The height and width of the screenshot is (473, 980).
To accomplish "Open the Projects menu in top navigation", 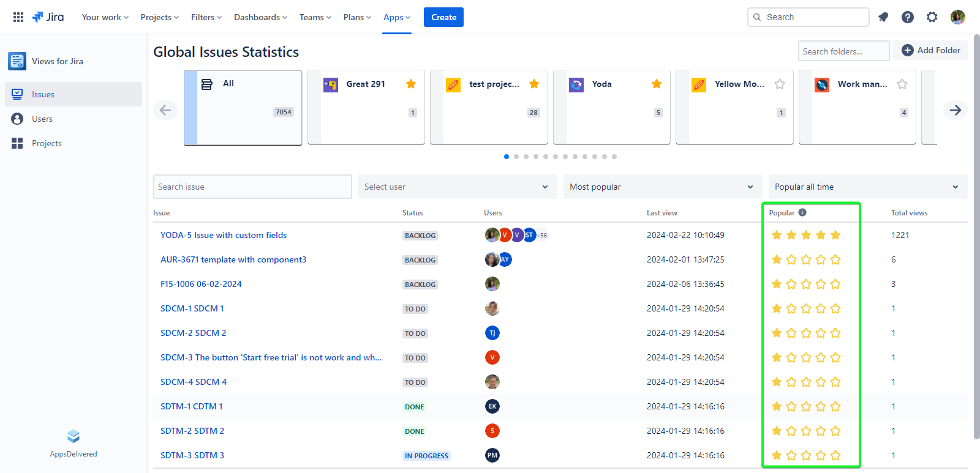I will coord(159,17).
